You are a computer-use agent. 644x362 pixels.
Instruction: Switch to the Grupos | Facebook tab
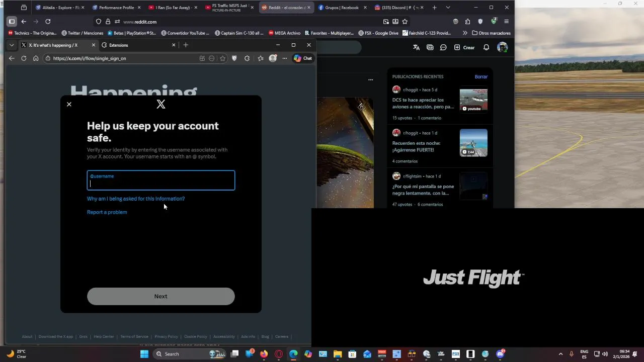(x=342, y=8)
